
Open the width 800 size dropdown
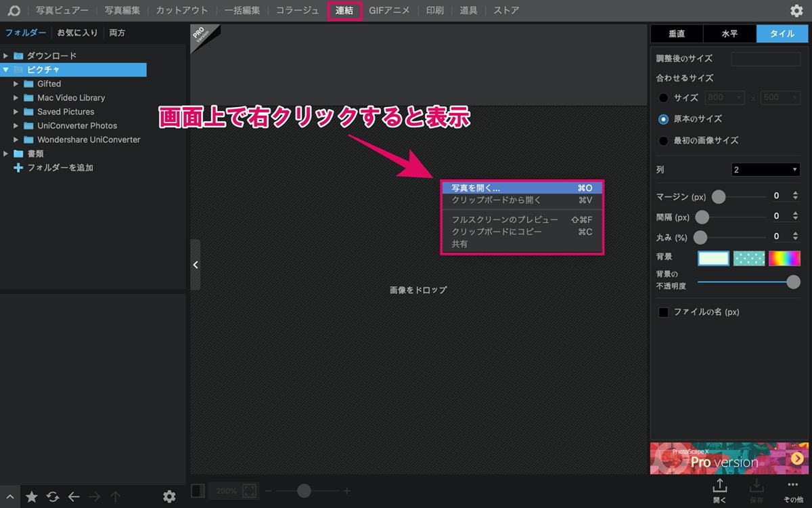725,98
